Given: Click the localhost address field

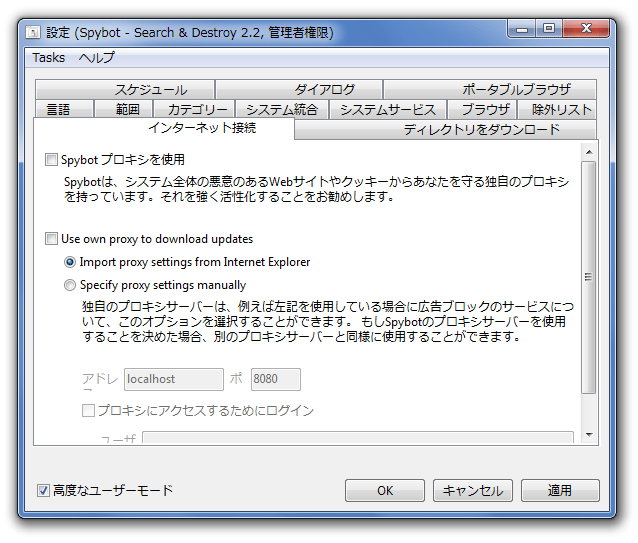Looking at the screenshot, I should pyautogui.click(x=174, y=379).
